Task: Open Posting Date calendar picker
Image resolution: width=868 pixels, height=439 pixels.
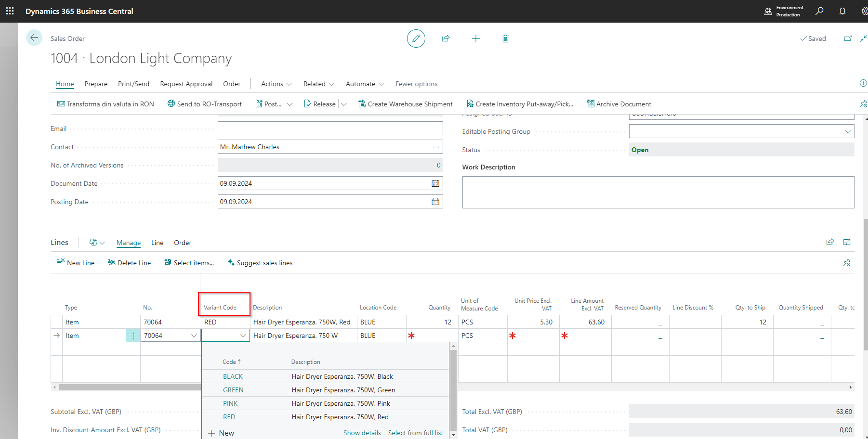Action: click(435, 202)
